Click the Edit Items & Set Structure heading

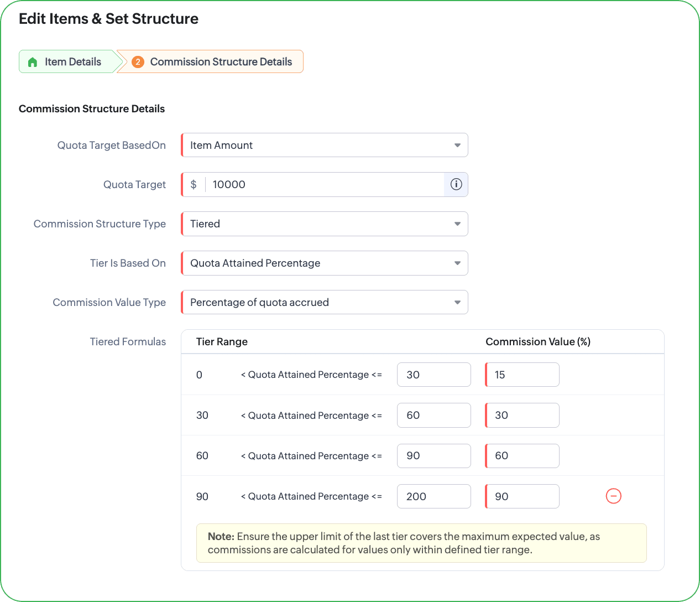pyautogui.click(x=108, y=19)
